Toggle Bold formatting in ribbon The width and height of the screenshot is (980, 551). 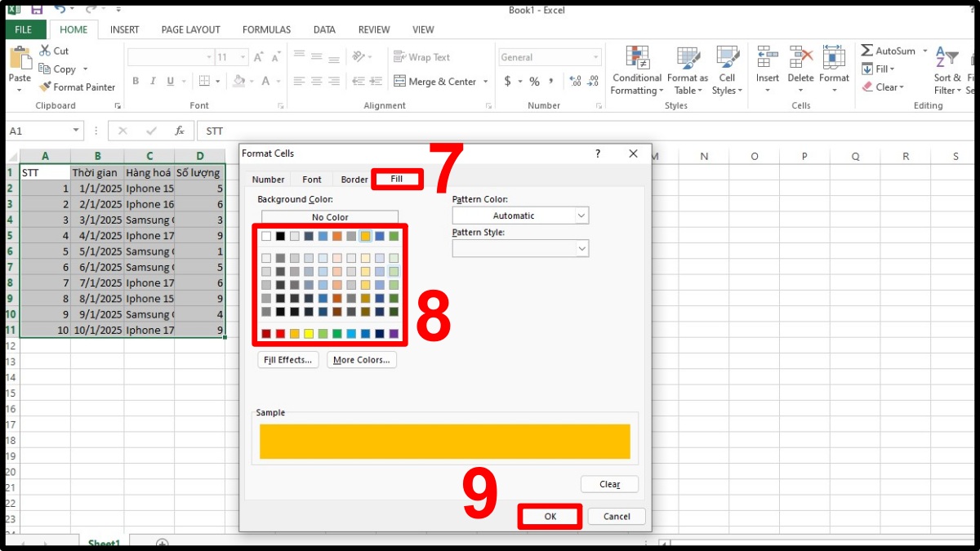click(x=136, y=81)
